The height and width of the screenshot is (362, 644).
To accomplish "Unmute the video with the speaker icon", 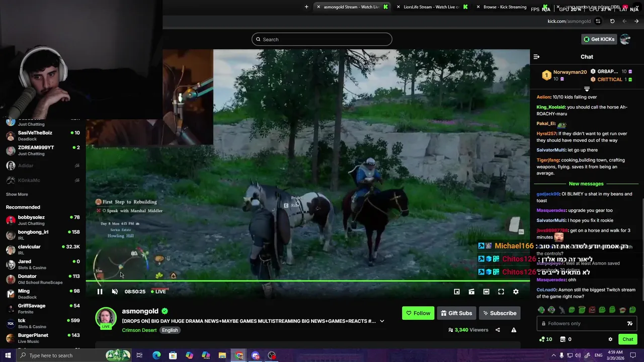I will click(115, 292).
